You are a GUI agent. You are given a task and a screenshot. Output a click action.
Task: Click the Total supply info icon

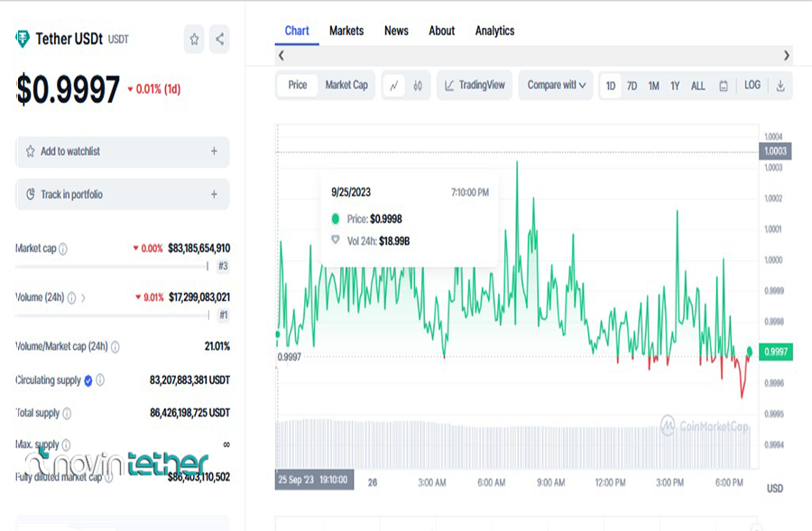67,414
